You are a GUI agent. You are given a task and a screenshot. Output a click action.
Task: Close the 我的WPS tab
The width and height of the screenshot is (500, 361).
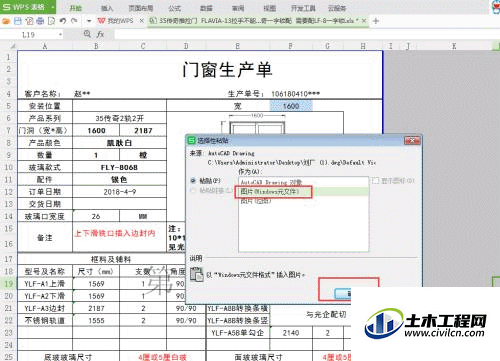click(x=142, y=21)
